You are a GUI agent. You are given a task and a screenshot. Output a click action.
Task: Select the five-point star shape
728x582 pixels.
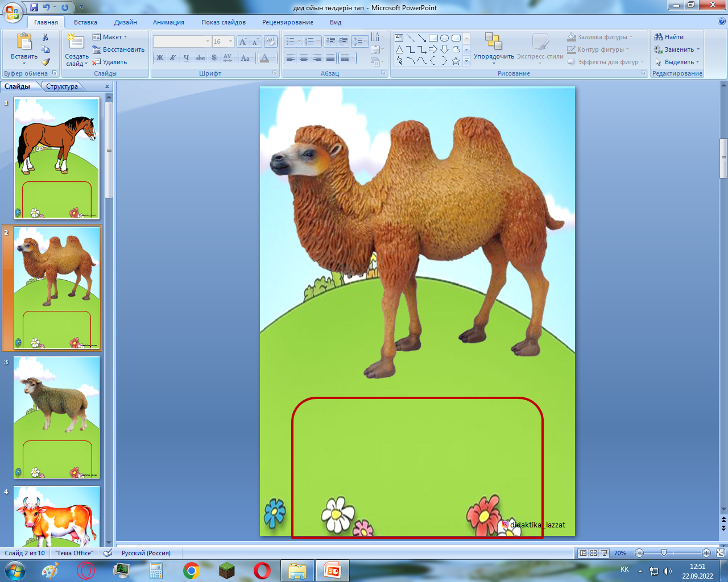pos(456,61)
